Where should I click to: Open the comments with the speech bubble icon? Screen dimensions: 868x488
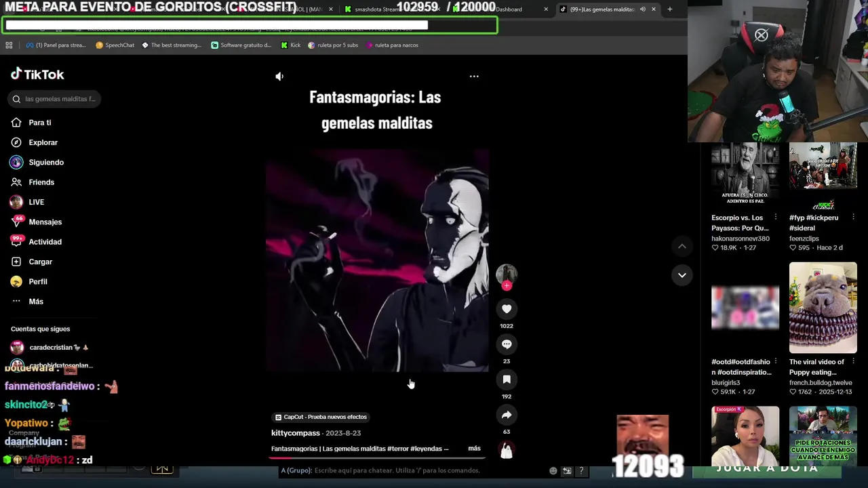(x=507, y=344)
